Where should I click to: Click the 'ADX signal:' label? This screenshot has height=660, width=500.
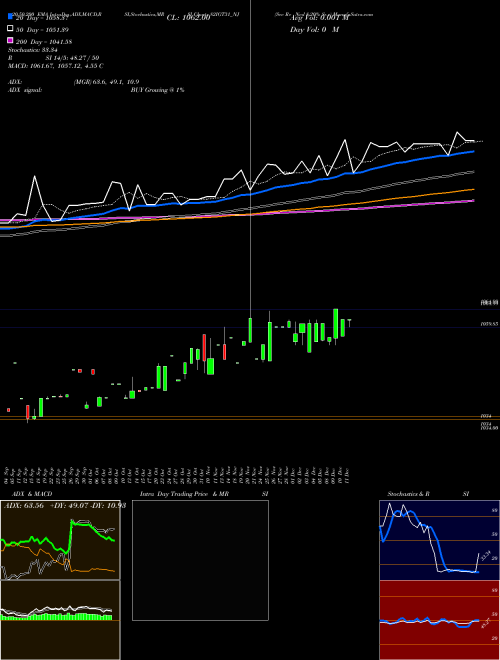click(25, 90)
